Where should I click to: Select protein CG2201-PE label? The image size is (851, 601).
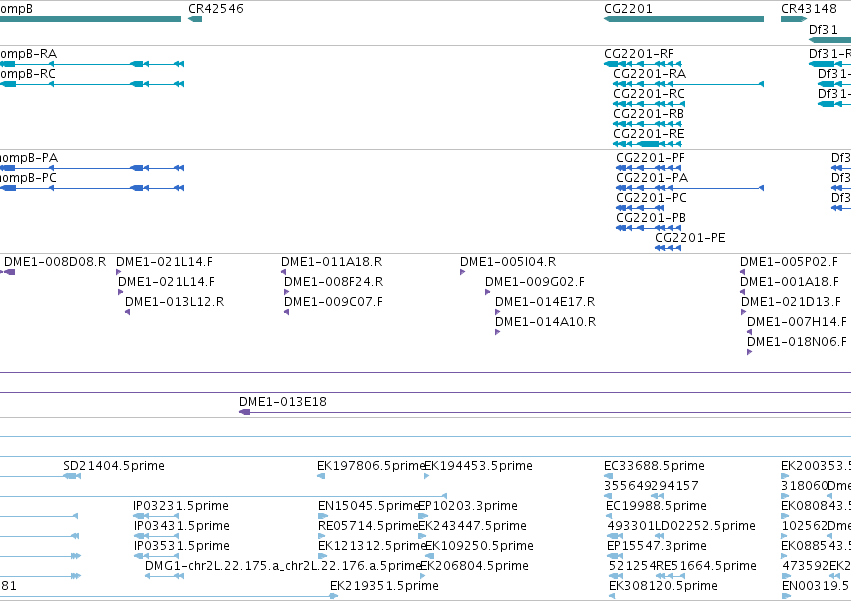coord(690,238)
